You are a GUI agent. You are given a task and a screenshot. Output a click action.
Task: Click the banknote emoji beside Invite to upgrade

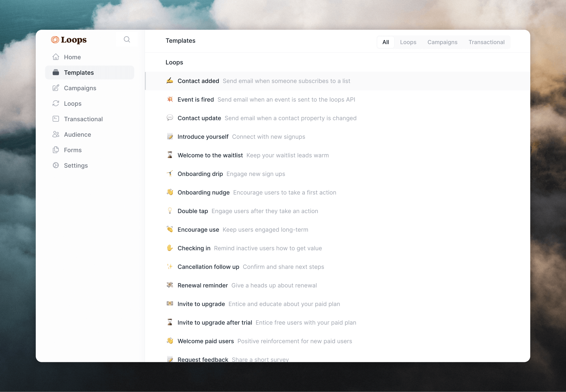[x=170, y=304]
